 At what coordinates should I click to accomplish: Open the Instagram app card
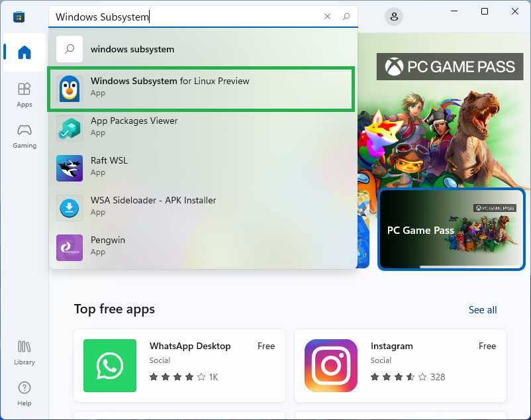(401, 366)
